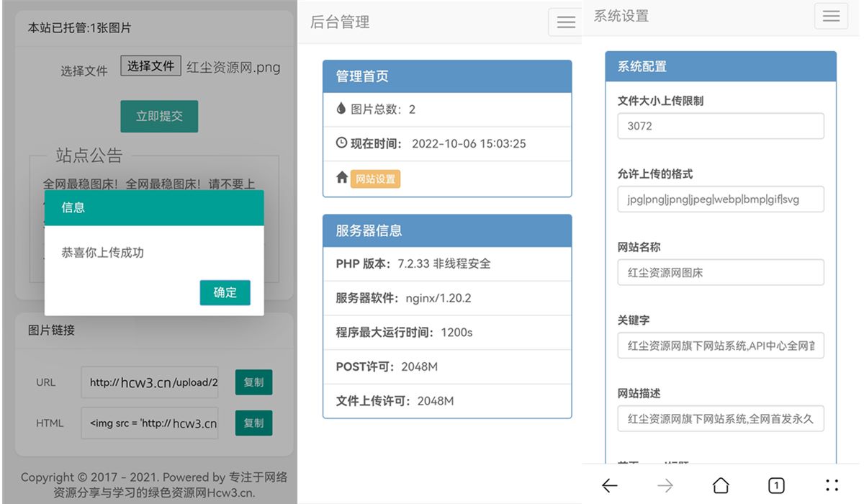
Task: Tap the browser back arrow
Action: (609, 486)
